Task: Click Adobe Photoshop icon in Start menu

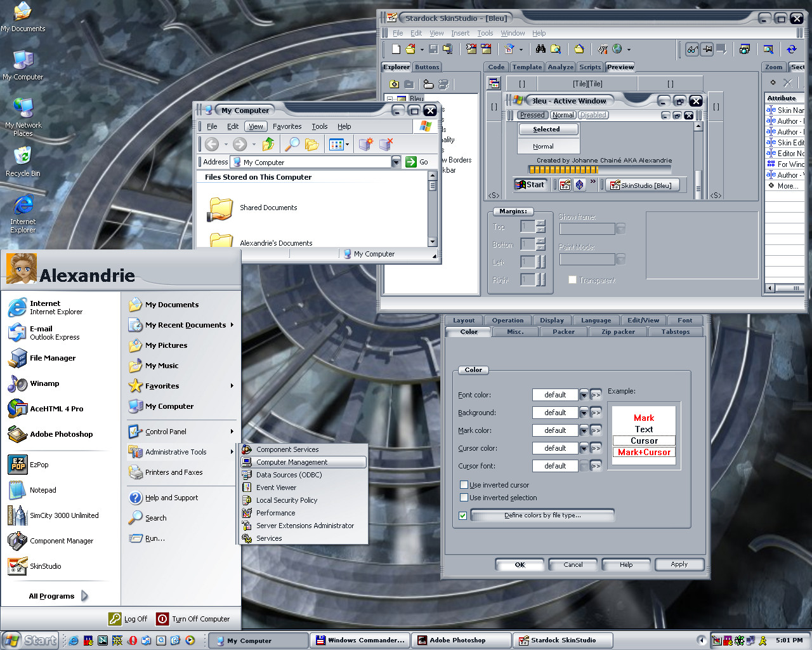Action: coord(18,434)
